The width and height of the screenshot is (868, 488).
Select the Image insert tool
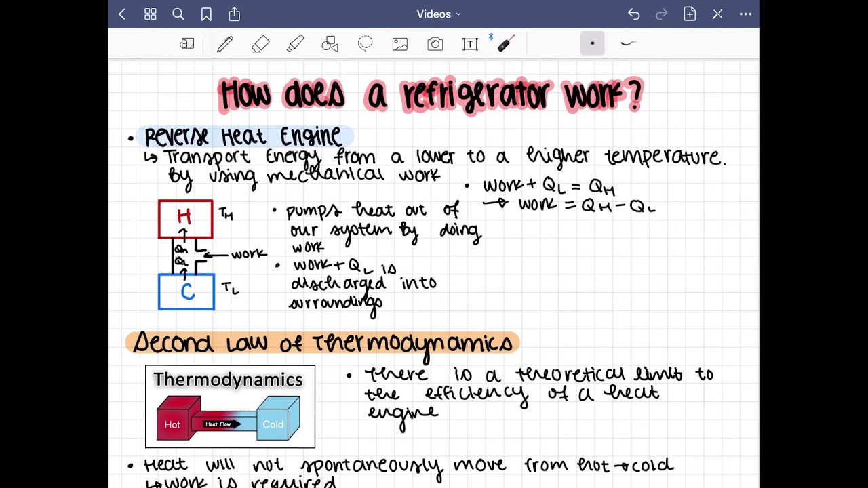(x=400, y=44)
